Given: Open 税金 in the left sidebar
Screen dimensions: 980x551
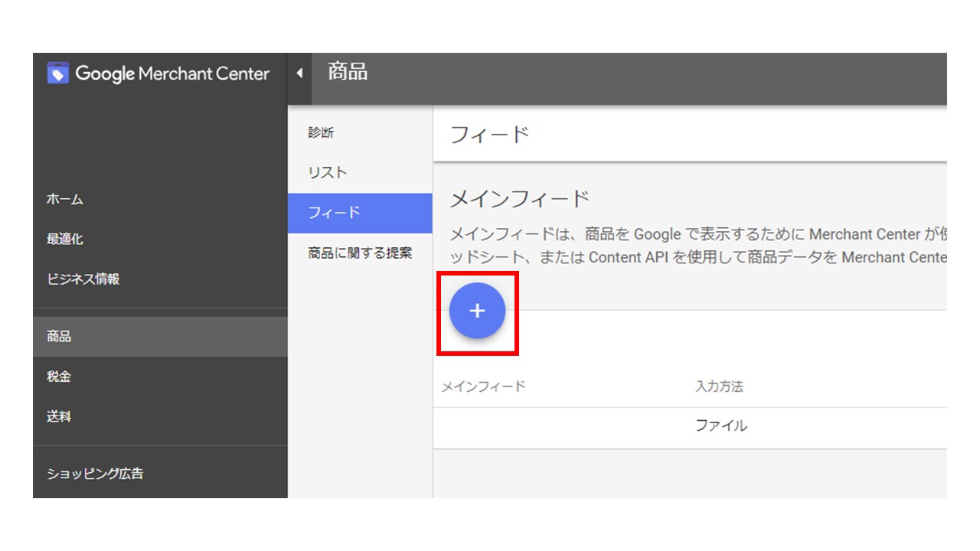Looking at the screenshot, I should point(59,377).
